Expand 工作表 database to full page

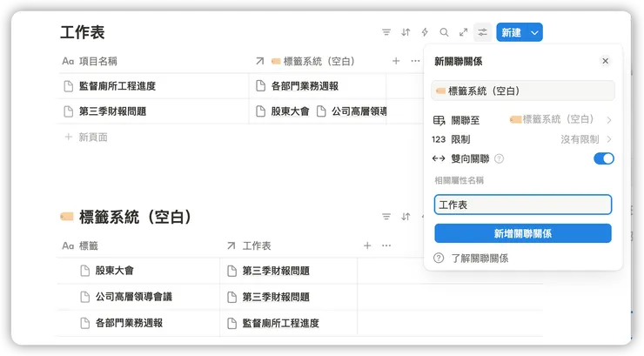click(463, 32)
